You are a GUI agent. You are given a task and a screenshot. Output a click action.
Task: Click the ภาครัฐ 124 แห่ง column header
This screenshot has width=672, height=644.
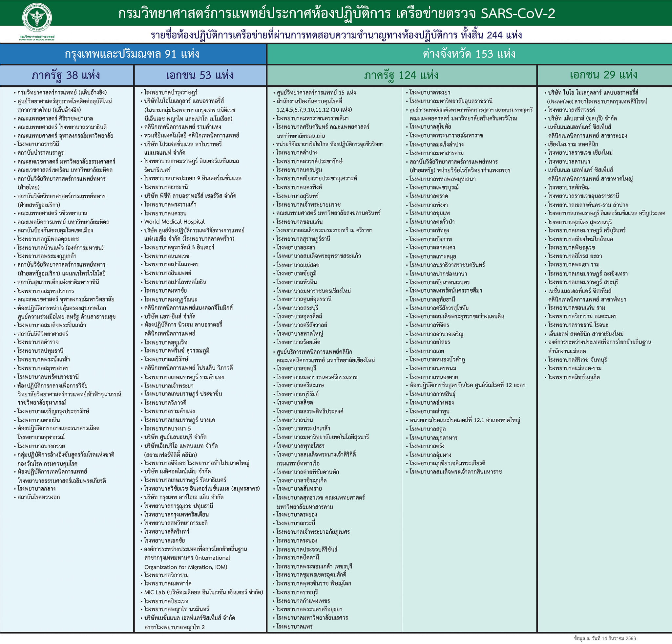401,75
